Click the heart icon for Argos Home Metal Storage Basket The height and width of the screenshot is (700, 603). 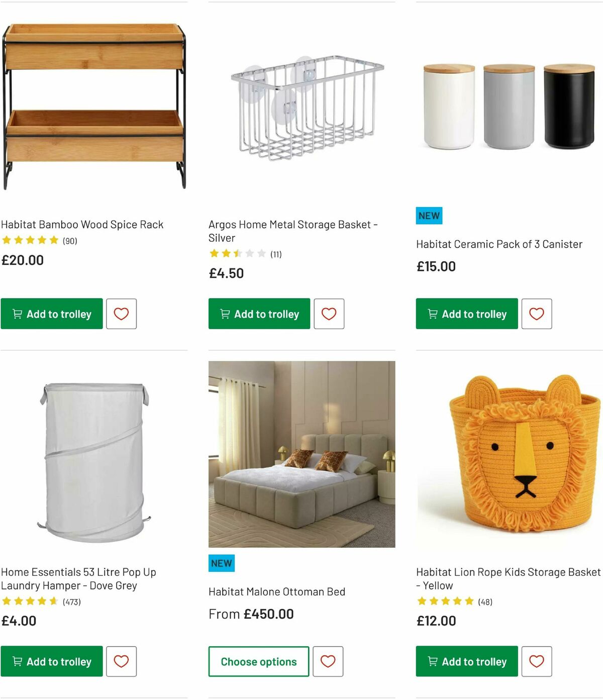click(x=329, y=314)
